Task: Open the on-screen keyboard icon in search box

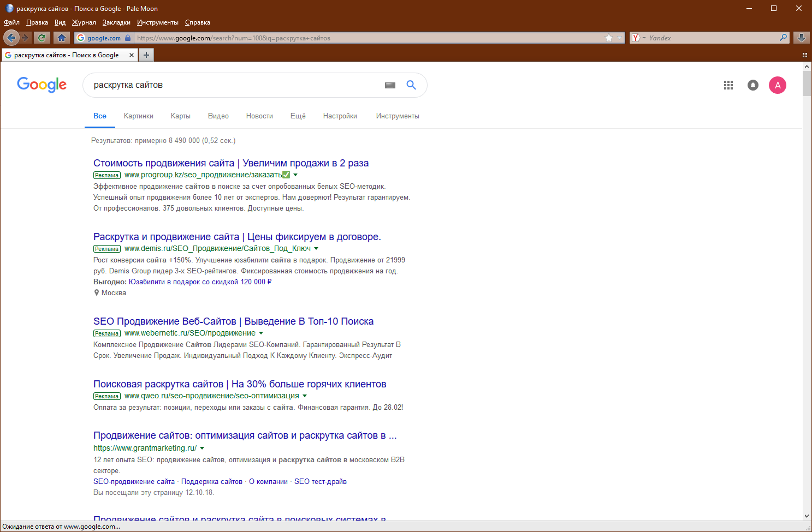Action: tap(390, 85)
